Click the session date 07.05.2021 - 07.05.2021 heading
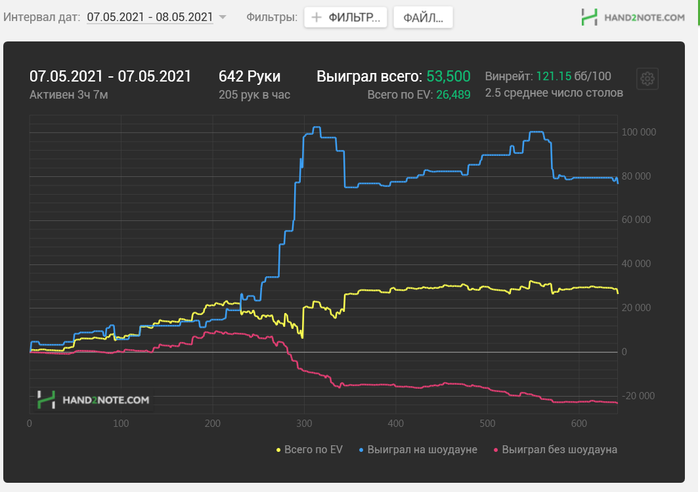The height and width of the screenshot is (492, 700). coord(110,76)
